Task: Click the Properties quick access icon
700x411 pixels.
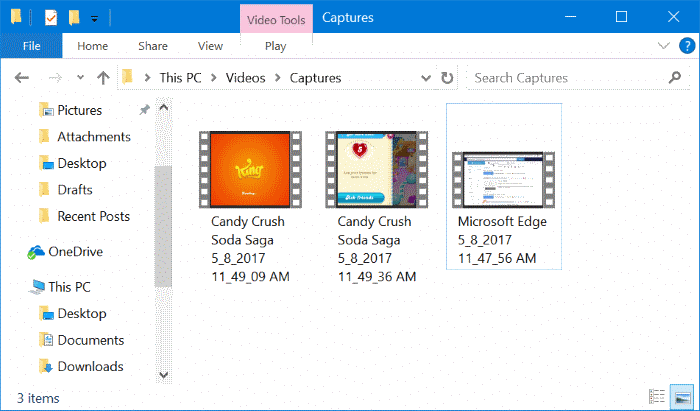Action: point(51,18)
